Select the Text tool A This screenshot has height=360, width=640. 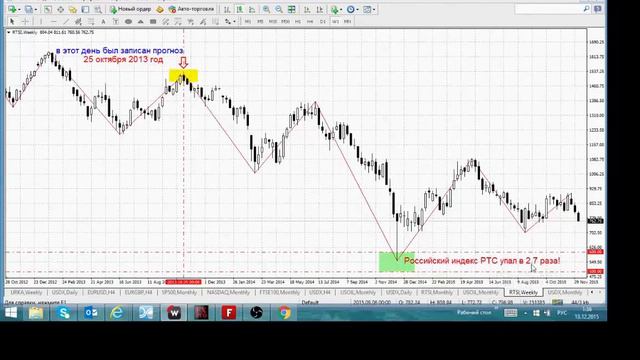click(x=103, y=21)
